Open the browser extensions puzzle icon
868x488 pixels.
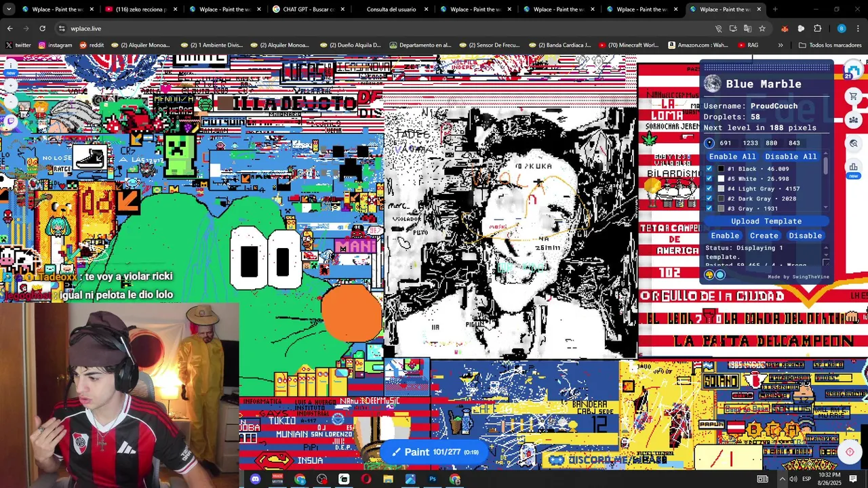(x=817, y=28)
